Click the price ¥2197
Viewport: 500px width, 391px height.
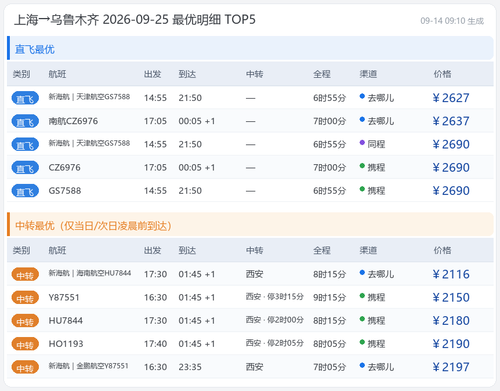tap(451, 367)
